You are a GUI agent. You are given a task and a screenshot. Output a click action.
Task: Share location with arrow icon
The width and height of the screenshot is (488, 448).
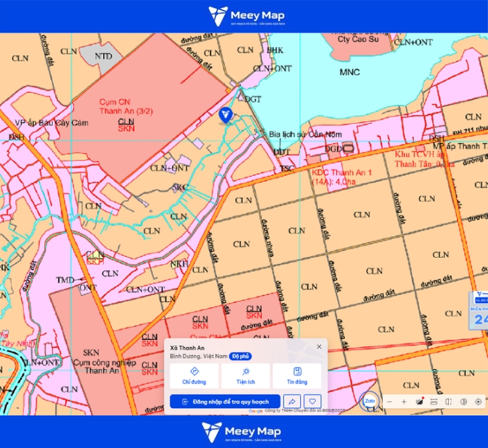tap(292, 401)
